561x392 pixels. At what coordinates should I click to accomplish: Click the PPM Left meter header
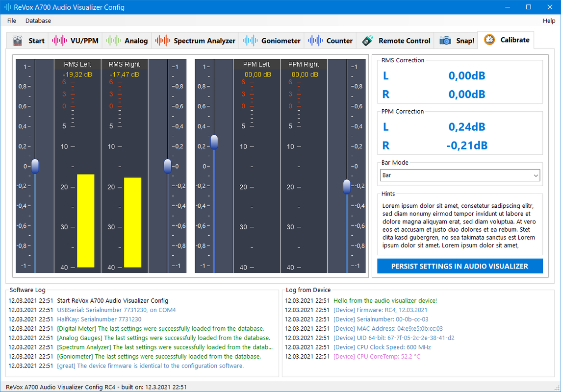click(x=256, y=64)
